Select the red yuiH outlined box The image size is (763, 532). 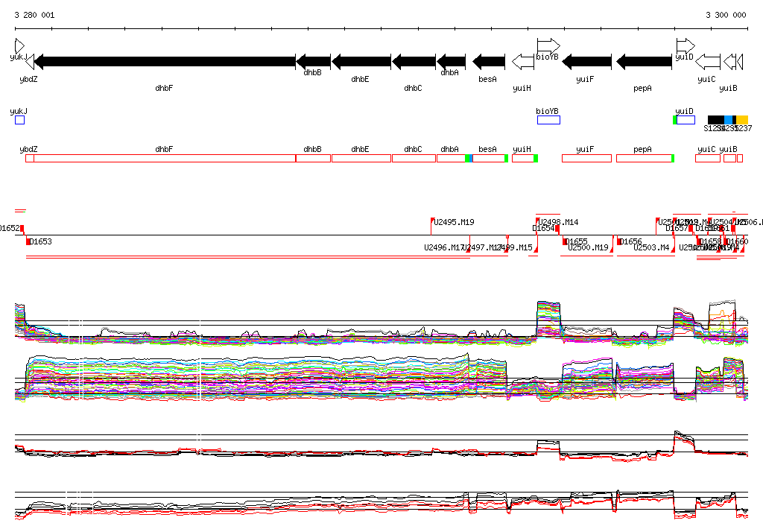click(x=523, y=158)
